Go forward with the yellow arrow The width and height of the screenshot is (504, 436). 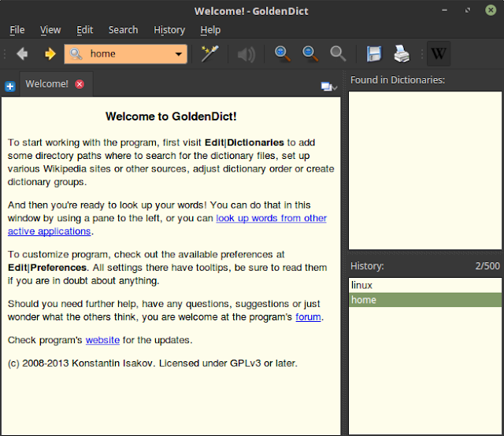point(50,54)
